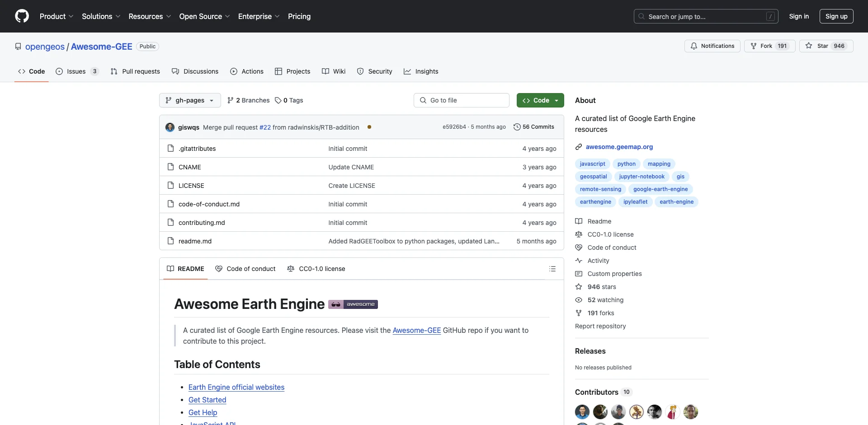This screenshot has width=868, height=425.
Task: Expand the Open Source menu
Action: pyautogui.click(x=205, y=16)
